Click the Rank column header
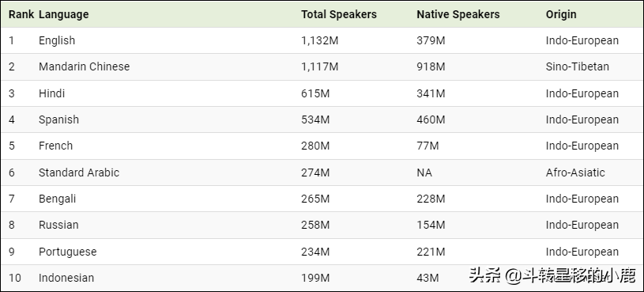644x292 pixels. click(21, 14)
